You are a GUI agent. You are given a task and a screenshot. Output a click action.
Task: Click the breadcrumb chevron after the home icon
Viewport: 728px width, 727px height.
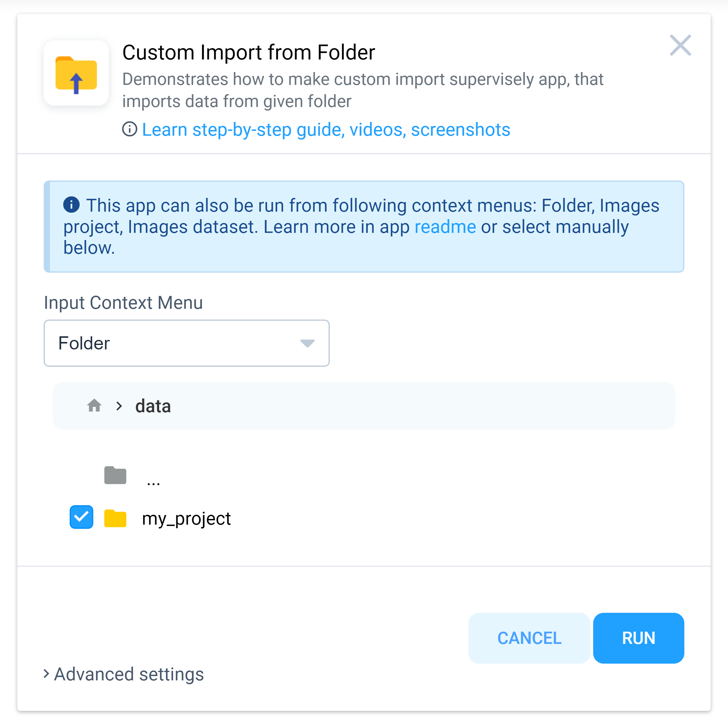tap(119, 406)
